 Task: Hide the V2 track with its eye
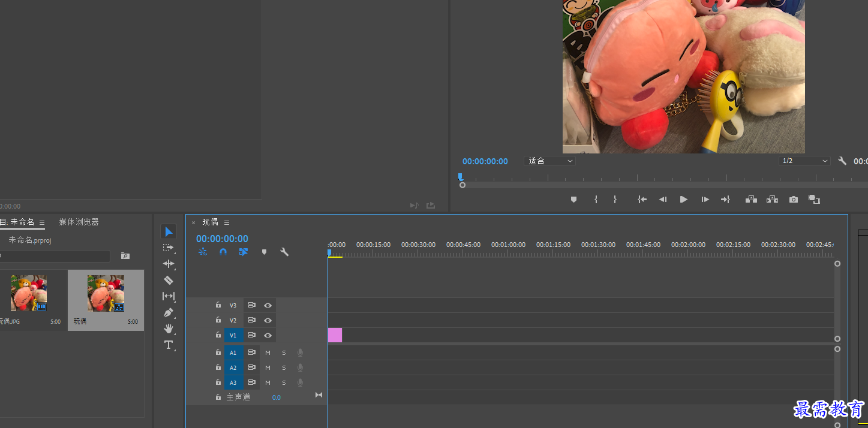(x=268, y=321)
